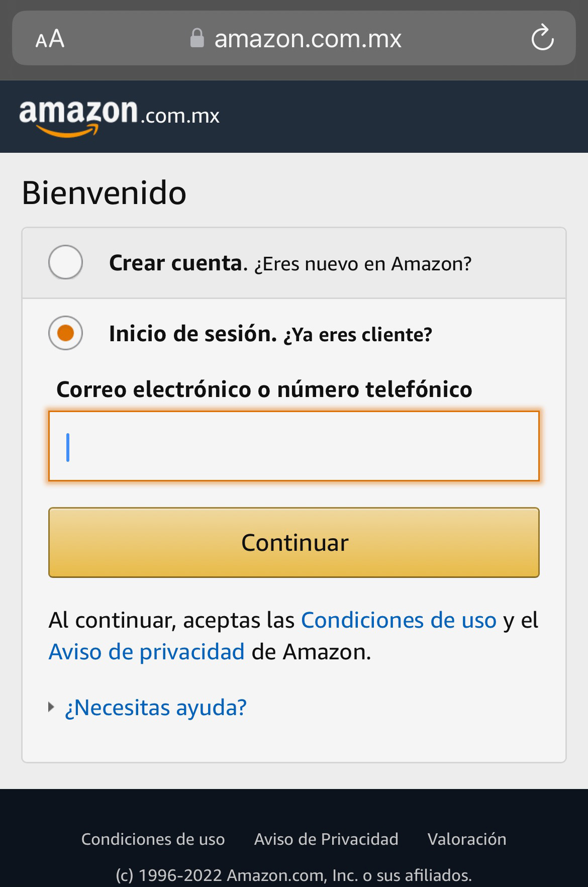This screenshot has width=588, height=887.
Task: Open Aviso de Privacidad in the footer
Action: tap(326, 839)
